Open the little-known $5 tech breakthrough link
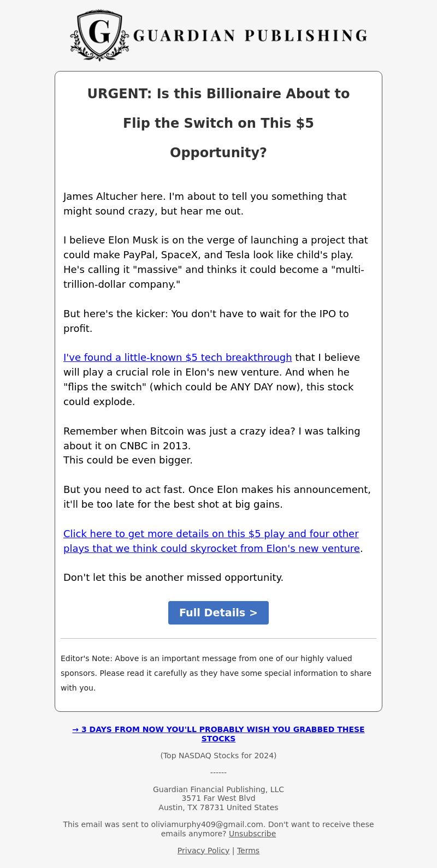The image size is (437, 868). point(178,358)
